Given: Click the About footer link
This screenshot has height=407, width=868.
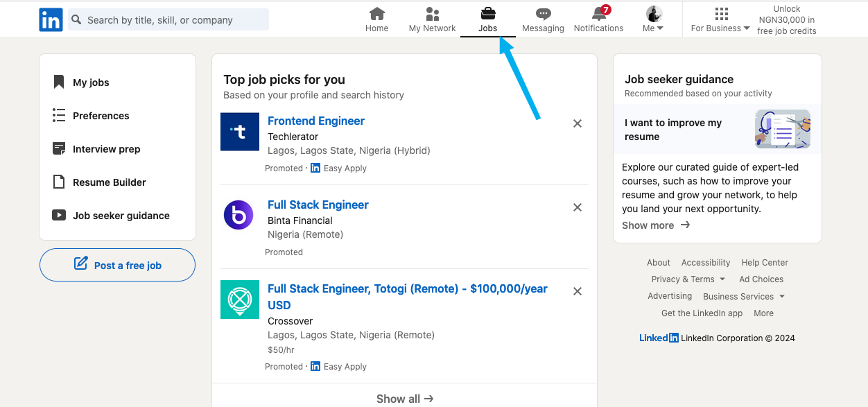Looking at the screenshot, I should pos(659,263).
